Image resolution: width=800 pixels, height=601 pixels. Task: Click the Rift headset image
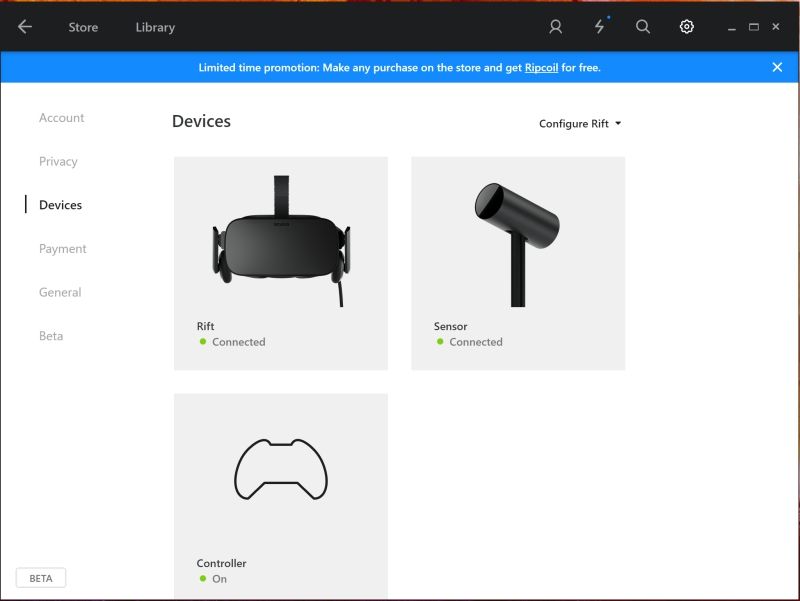pyautogui.click(x=281, y=242)
